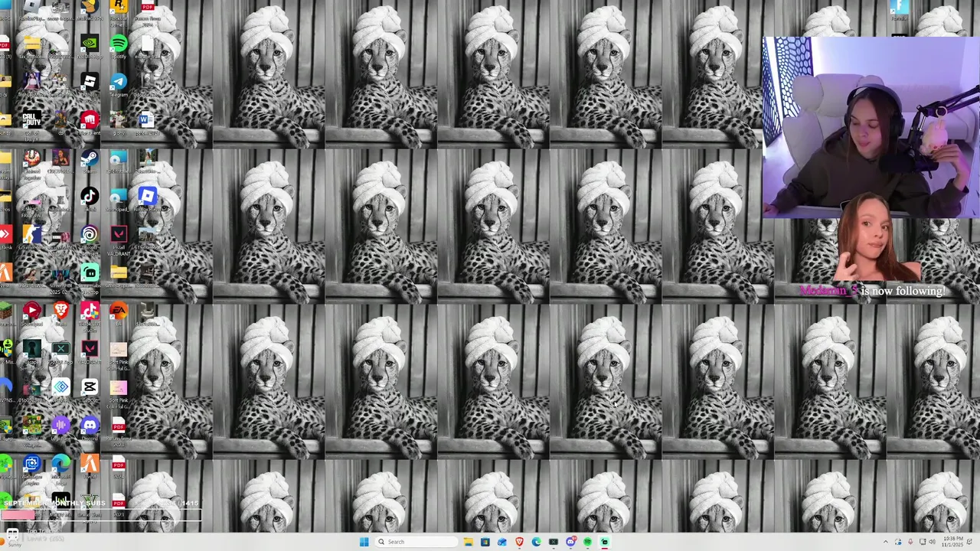Open the clock and calendar flyout
This screenshot has width=980, height=551.
(953, 542)
